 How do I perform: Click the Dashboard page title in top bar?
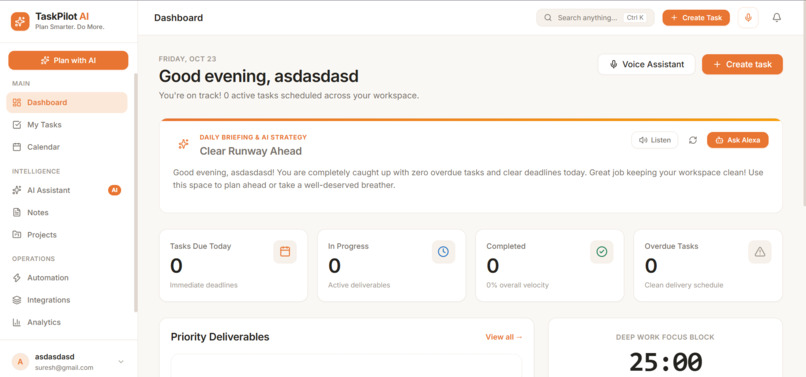pos(178,17)
